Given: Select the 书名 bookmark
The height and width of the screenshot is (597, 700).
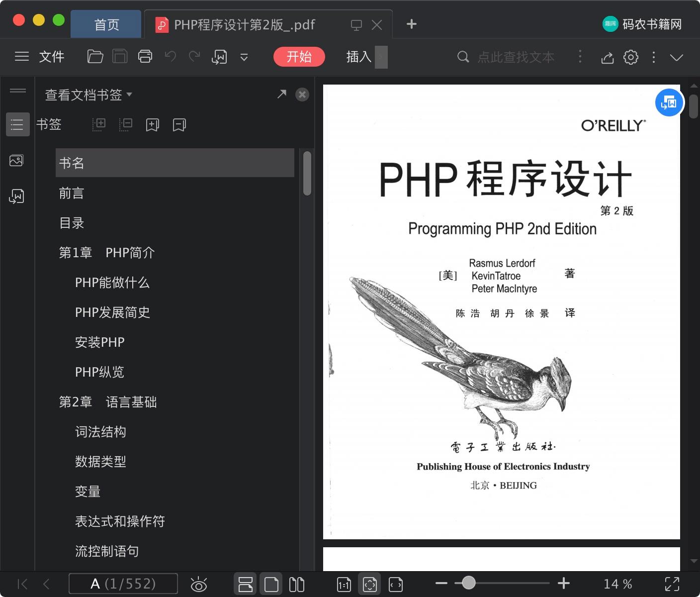Looking at the screenshot, I should (175, 163).
